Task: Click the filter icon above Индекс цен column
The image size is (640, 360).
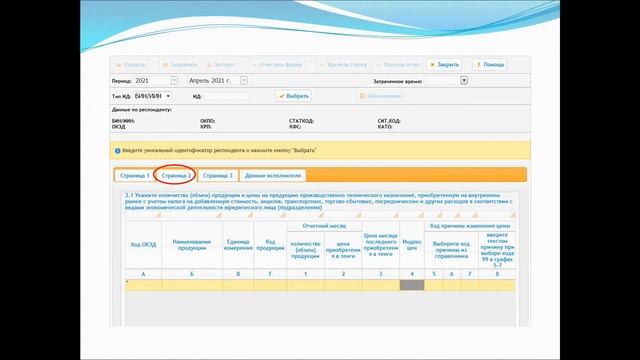Action: click(421, 215)
